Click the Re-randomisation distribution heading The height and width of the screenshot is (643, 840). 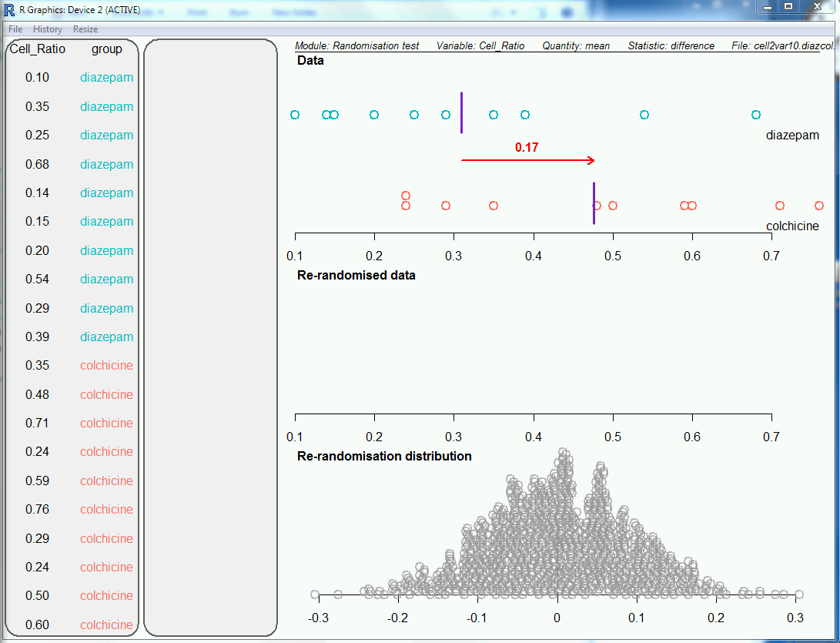click(x=384, y=456)
